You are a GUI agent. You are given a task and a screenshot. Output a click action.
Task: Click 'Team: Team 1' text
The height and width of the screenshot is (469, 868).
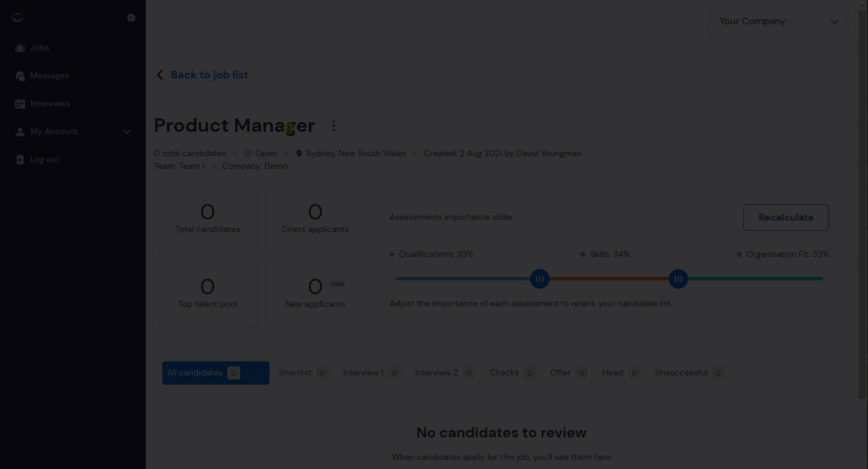point(179,166)
